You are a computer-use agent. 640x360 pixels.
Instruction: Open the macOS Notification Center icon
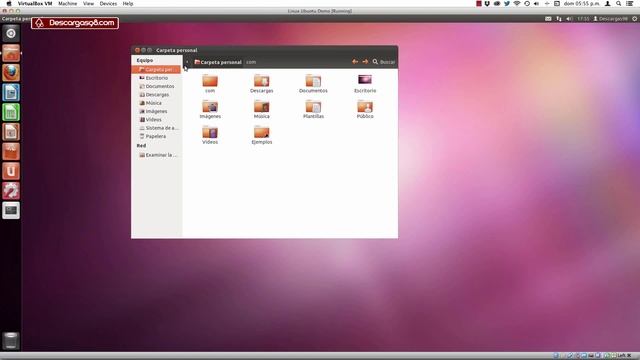(x=630, y=4)
